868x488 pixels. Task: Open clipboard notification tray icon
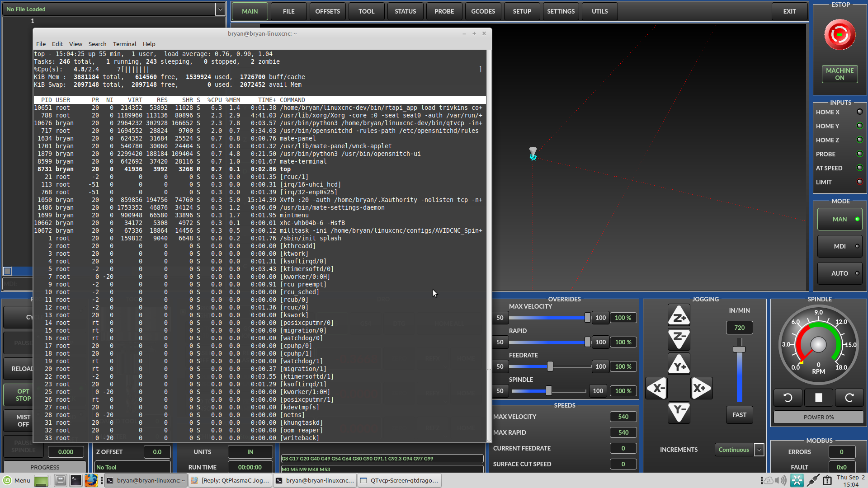827,481
